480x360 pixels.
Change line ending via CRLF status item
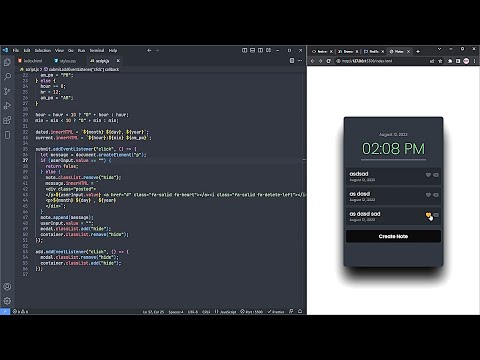(206, 312)
